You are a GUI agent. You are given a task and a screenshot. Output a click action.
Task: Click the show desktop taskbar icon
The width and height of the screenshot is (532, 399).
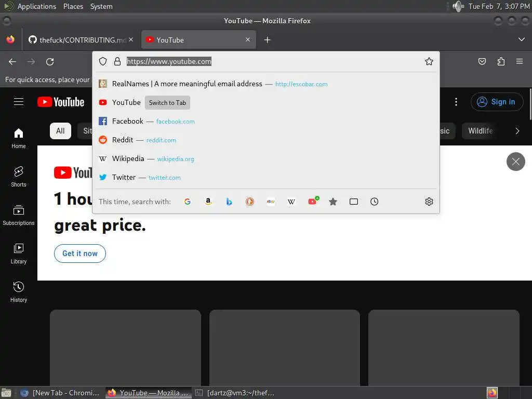pos(6,393)
